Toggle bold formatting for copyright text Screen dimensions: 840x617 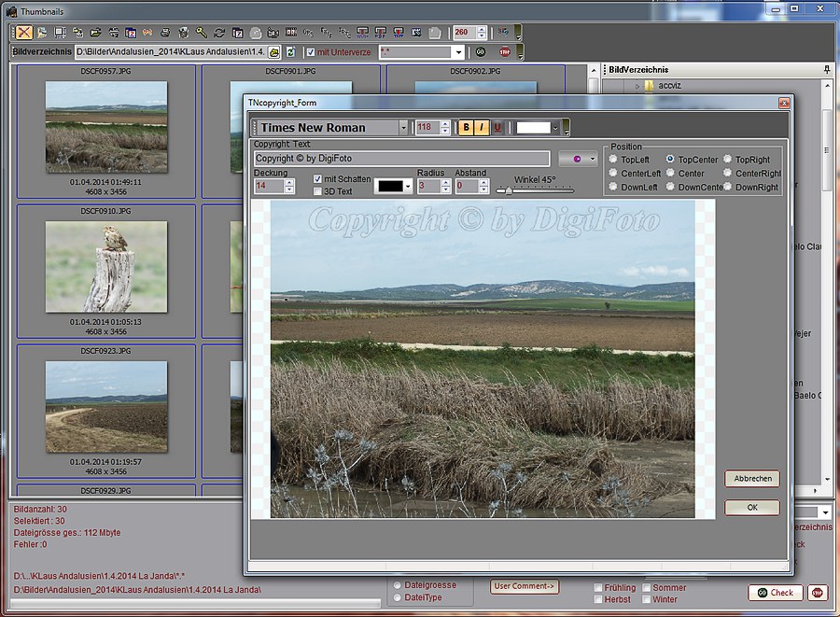coord(464,128)
